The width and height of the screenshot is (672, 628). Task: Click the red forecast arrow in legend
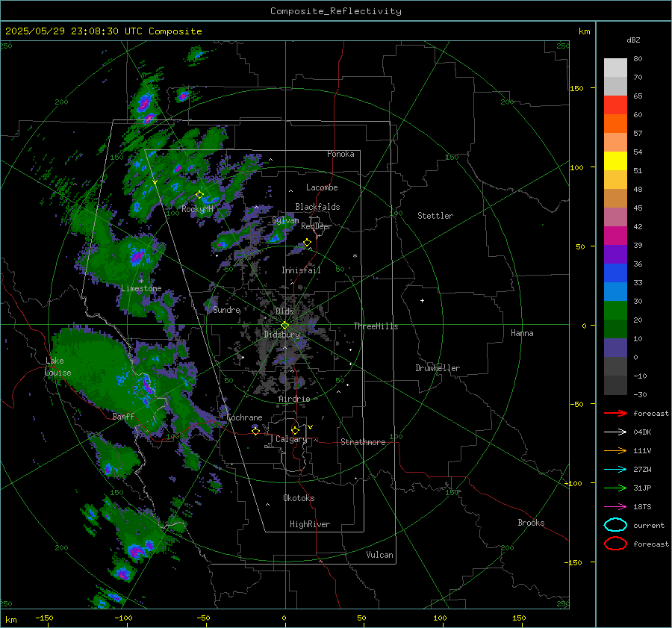[615, 413]
